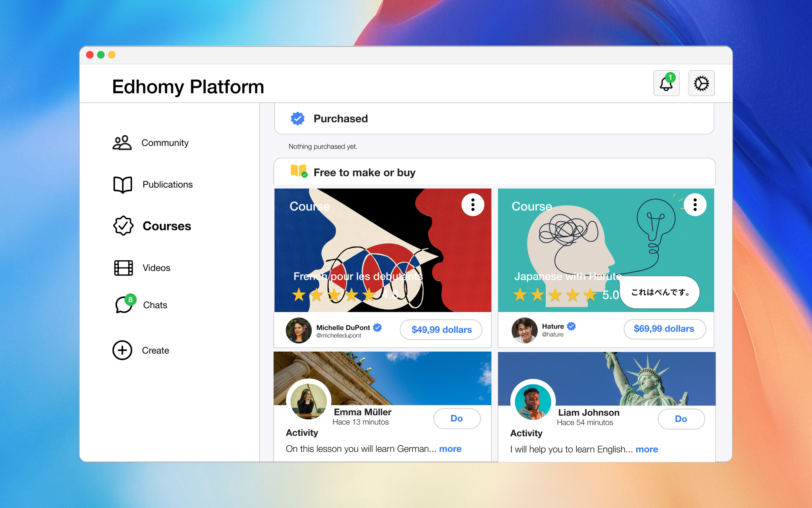
Task: Go to Publications section
Action: pyautogui.click(x=153, y=185)
